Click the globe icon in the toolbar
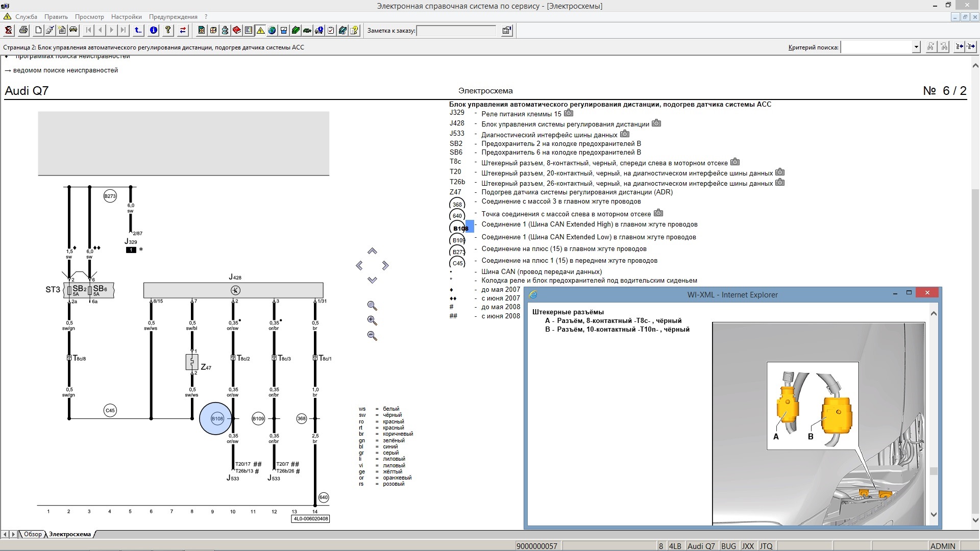The image size is (980, 551). (272, 31)
